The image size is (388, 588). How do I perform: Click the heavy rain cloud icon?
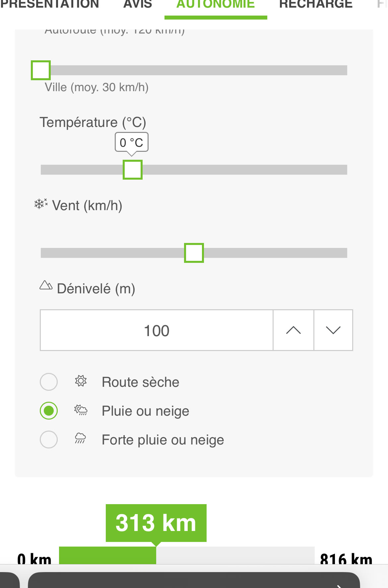[80, 438]
